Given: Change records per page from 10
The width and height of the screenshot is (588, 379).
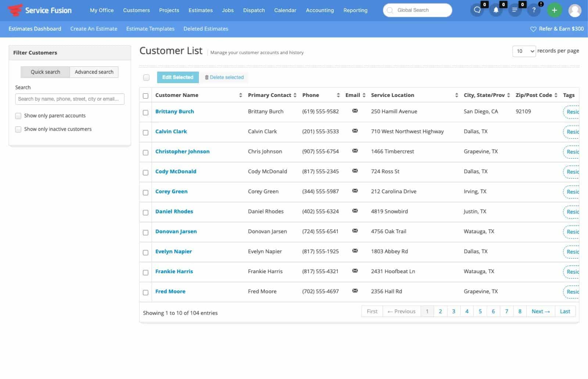Looking at the screenshot, I should coord(524,51).
